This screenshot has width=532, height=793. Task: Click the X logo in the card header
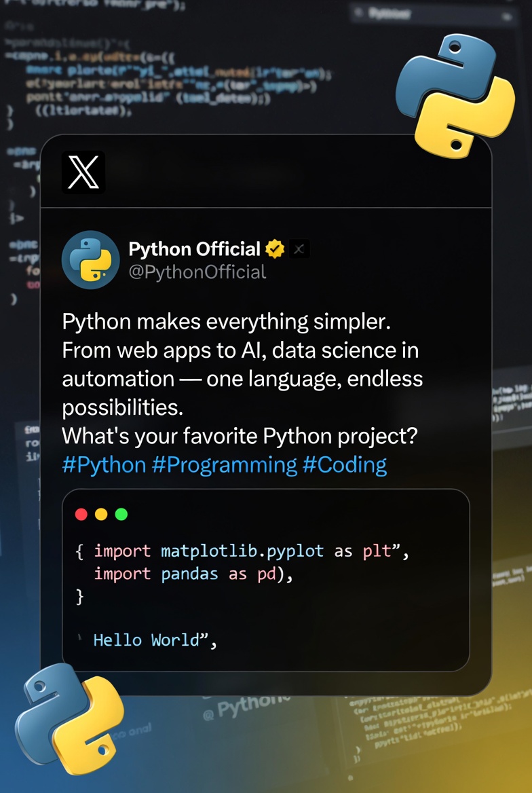click(83, 172)
